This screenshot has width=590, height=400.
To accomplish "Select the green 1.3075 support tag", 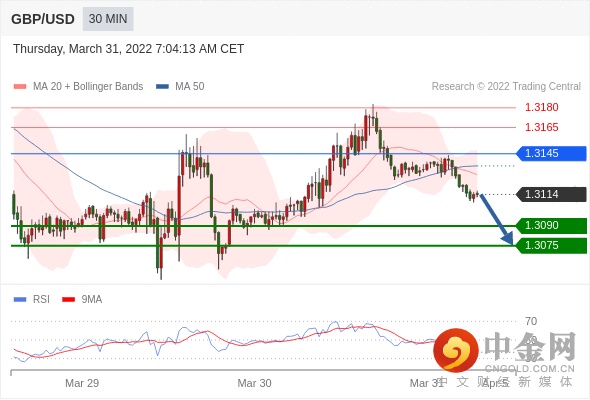I will click(x=551, y=245).
